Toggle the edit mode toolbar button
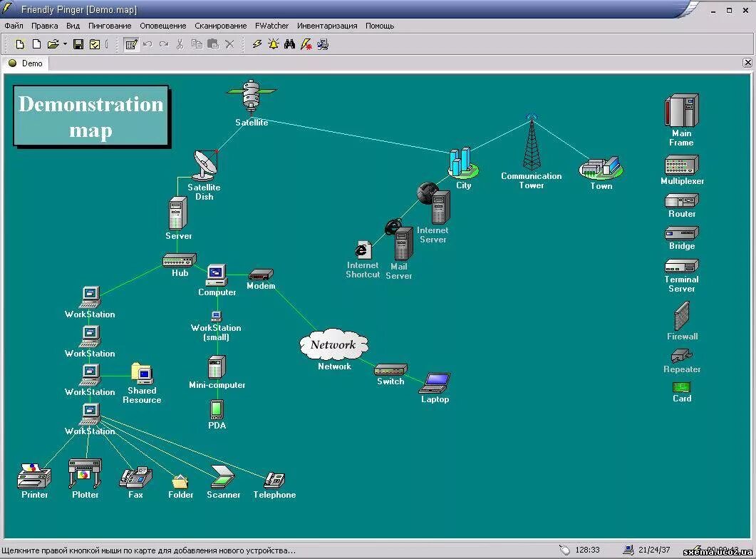This screenshot has height=559, width=756. (x=131, y=44)
